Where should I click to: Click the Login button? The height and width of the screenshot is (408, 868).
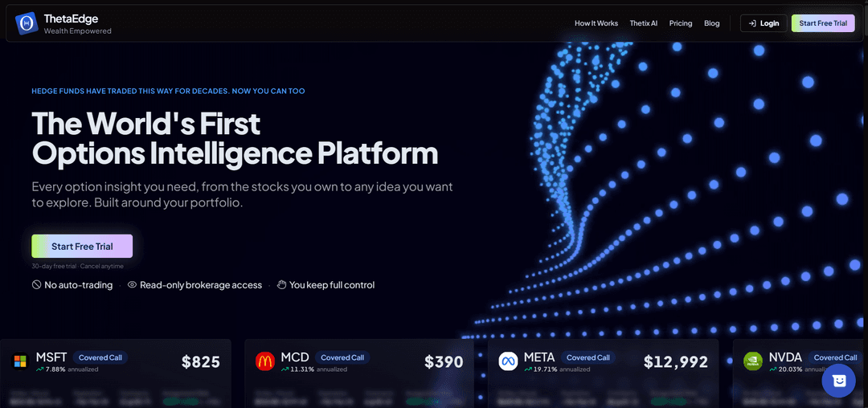coord(764,23)
